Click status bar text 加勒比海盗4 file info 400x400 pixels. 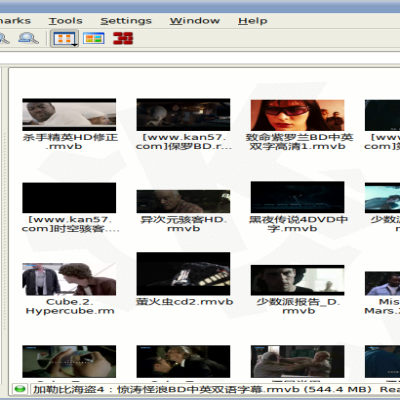[x=202, y=389]
